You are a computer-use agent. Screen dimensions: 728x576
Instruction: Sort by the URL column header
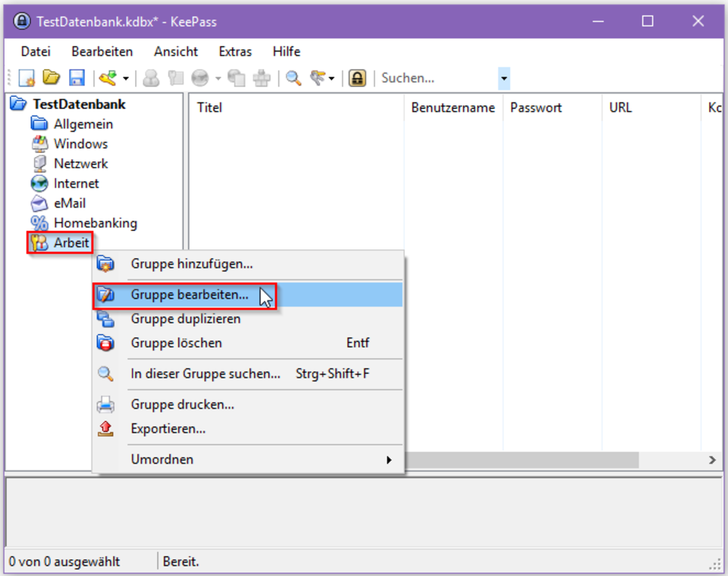point(651,108)
